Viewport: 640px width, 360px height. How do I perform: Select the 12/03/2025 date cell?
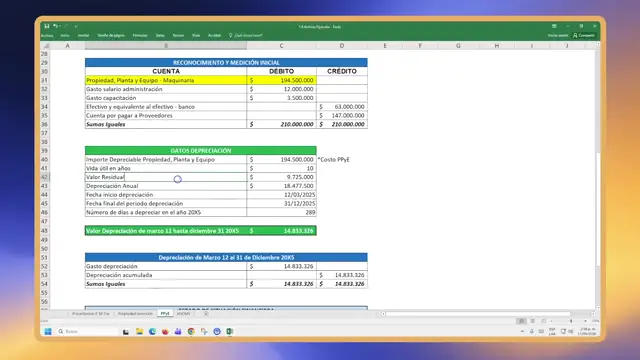pyautogui.click(x=281, y=195)
